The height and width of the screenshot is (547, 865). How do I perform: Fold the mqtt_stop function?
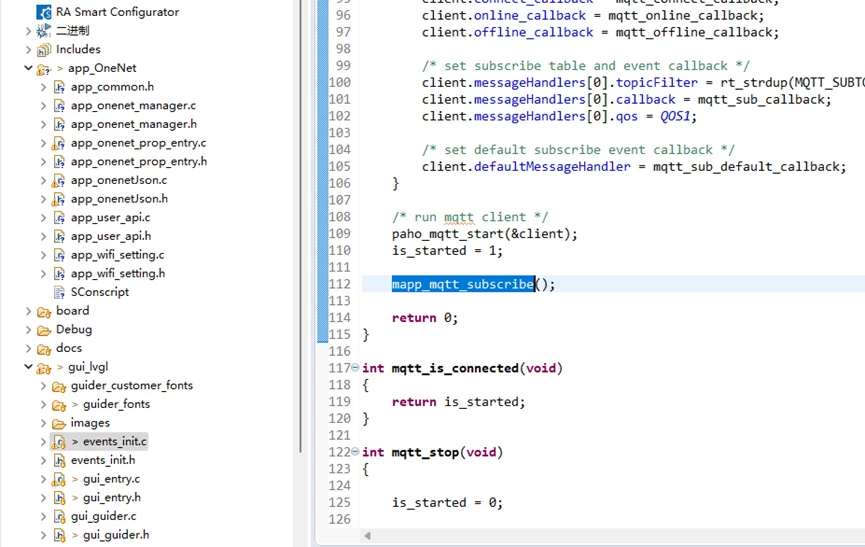pos(355,452)
